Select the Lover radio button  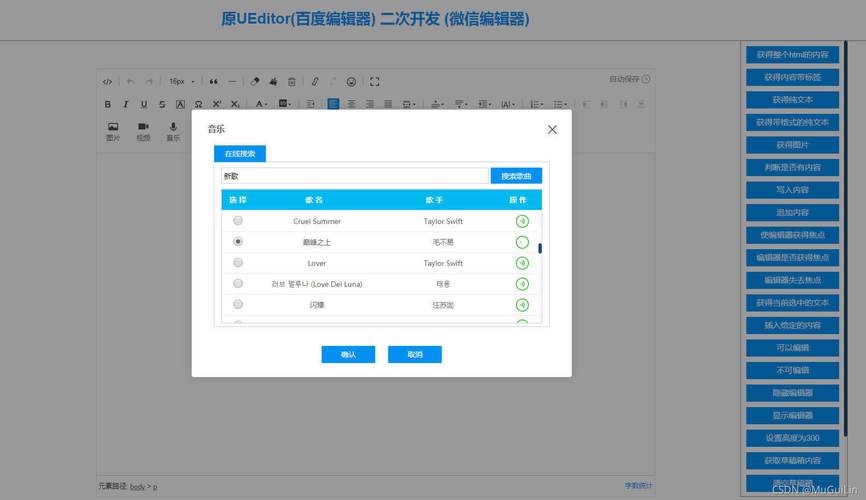(x=238, y=262)
